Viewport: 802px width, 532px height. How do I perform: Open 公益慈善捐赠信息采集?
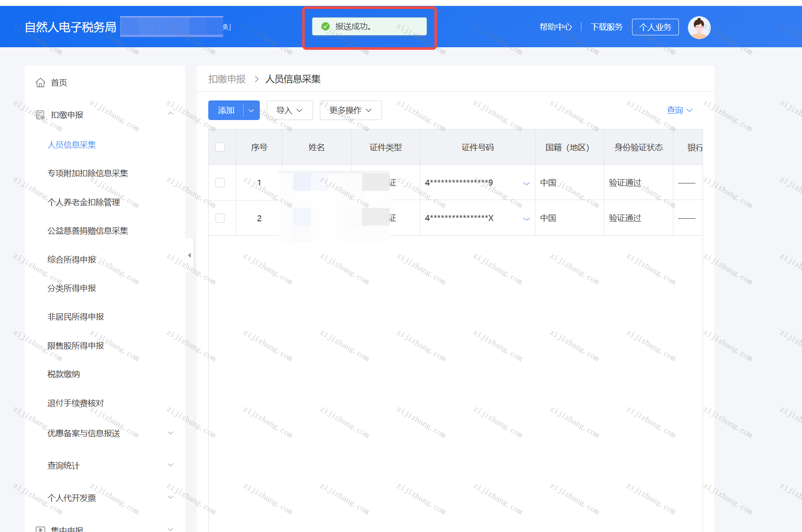(x=88, y=231)
